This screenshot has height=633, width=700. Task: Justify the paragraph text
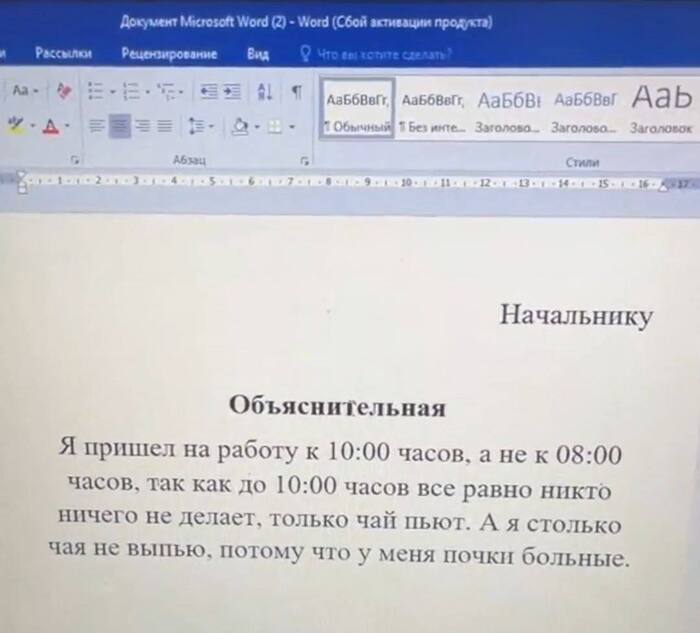[x=165, y=126]
